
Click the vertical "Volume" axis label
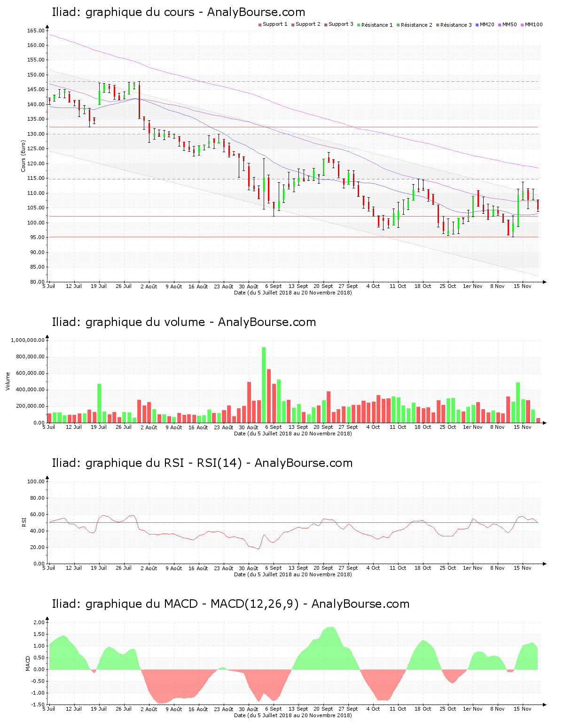[x=8, y=381]
